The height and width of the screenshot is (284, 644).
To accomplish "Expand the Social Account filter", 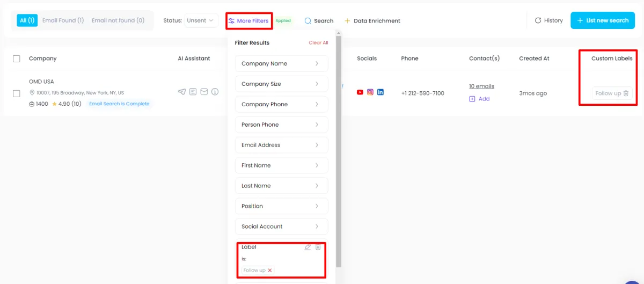I will pos(282,227).
